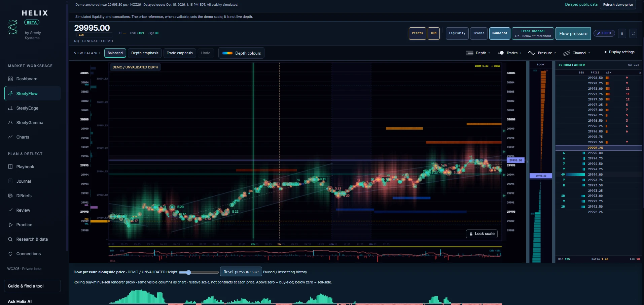The height and width of the screenshot is (305, 644).
Task: Click the L2 DOM LADDER header
Action: [x=572, y=65]
